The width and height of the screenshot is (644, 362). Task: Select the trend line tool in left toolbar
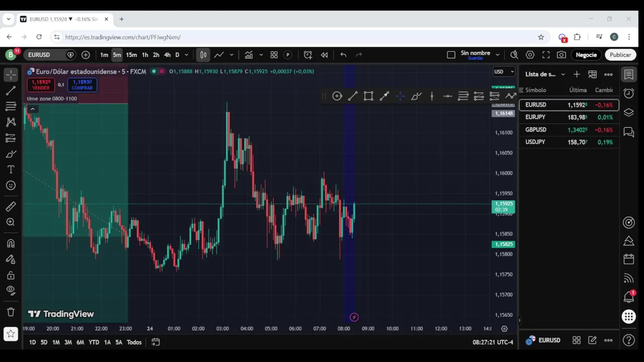tap(11, 90)
